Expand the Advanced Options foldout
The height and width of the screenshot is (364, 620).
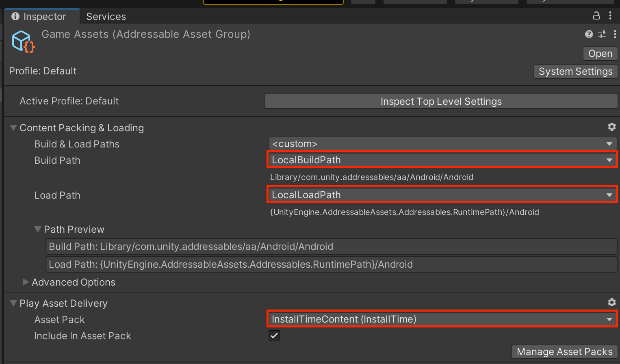[26, 282]
